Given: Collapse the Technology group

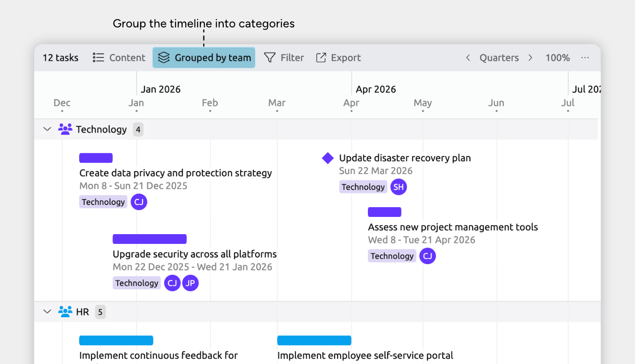Looking at the screenshot, I should (47, 129).
